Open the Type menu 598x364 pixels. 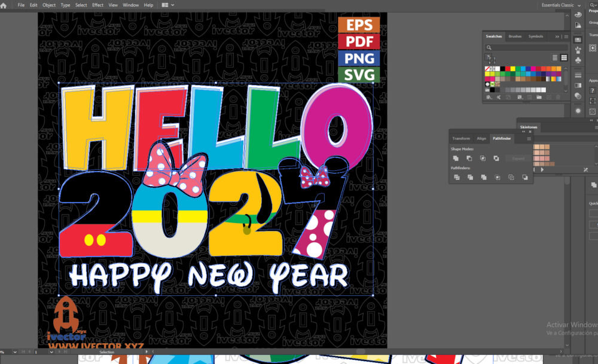pos(65,5)
